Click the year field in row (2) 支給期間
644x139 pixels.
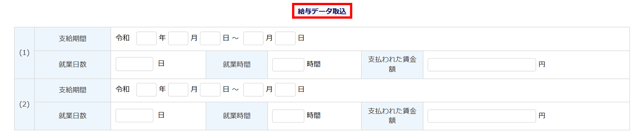(x=146, y=90)
